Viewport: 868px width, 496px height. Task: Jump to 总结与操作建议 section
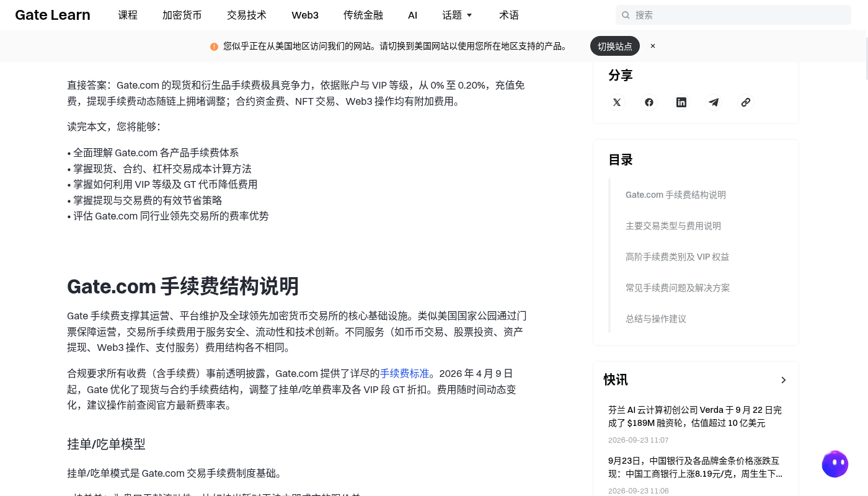tap(656, 319)
